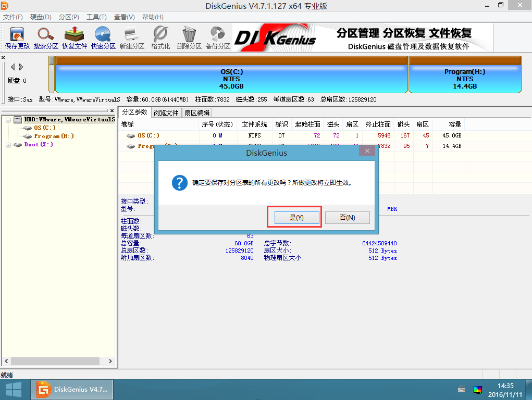Viewport: 532px width, 400px height.
Task: Switch to Sector Editor (扇区编辑) tab
Action: coord(197,113)
